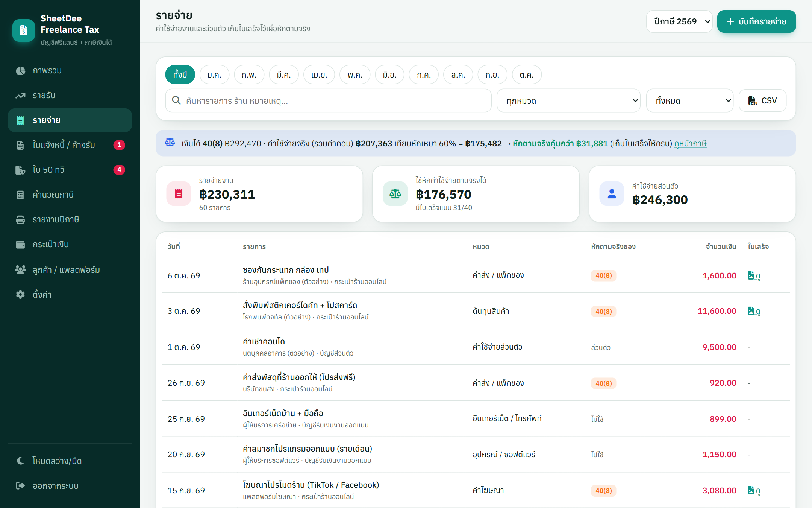Expand the ทั้งหมด filter dropdown
Image resolution: width=812 pixels, height=508 pixels.
click(690, 100)
